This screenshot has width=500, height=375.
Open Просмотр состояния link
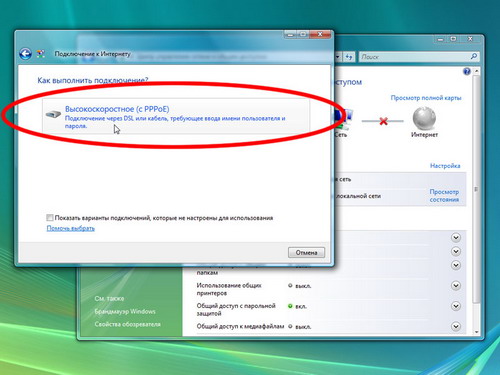coord(444,196)
